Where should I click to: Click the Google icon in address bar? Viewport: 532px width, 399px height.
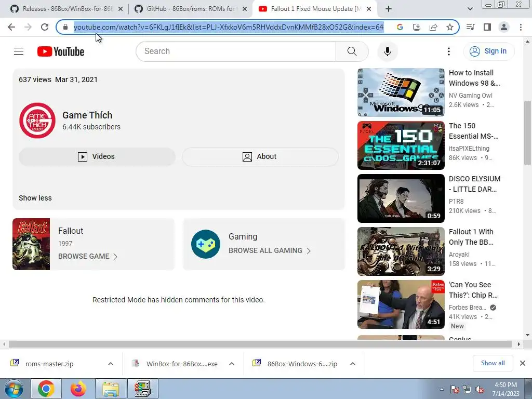click(x=400, y=27)
